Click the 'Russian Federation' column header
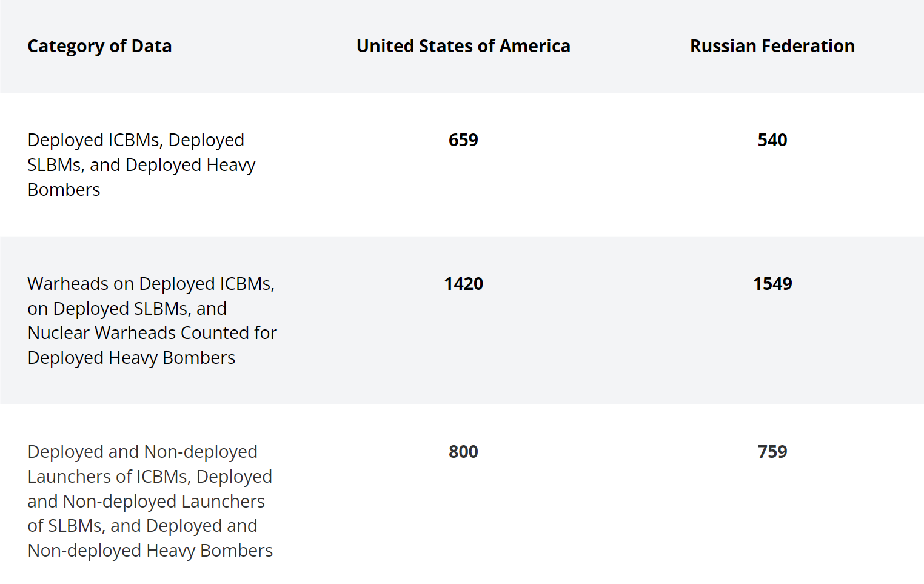This screenshot has height=584, width=924. click(772, 46)
